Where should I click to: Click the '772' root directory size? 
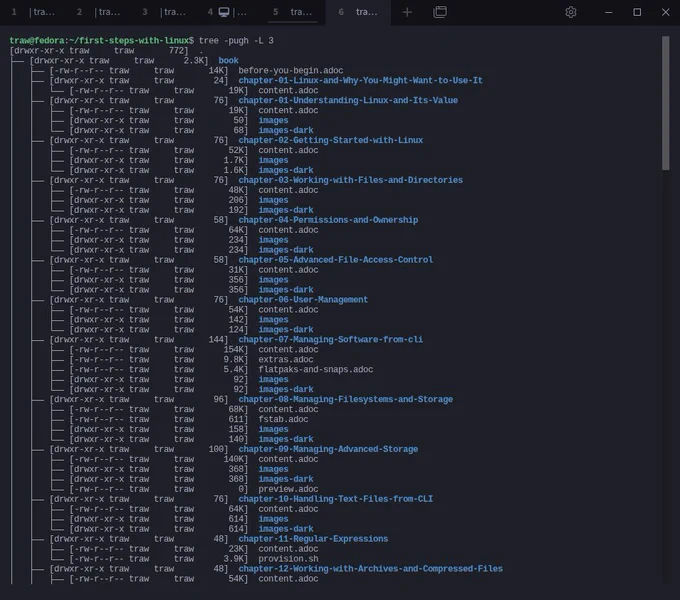(x=176, y=50)
